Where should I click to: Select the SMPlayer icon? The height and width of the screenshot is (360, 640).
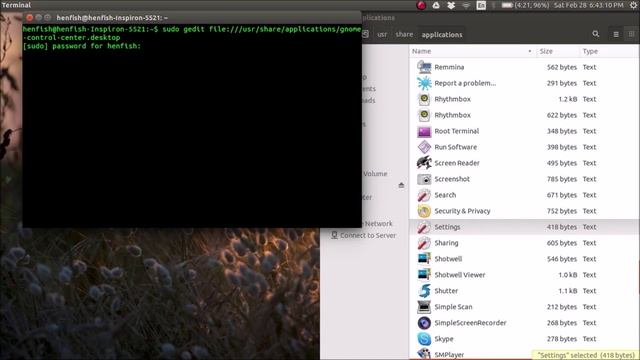424,354
